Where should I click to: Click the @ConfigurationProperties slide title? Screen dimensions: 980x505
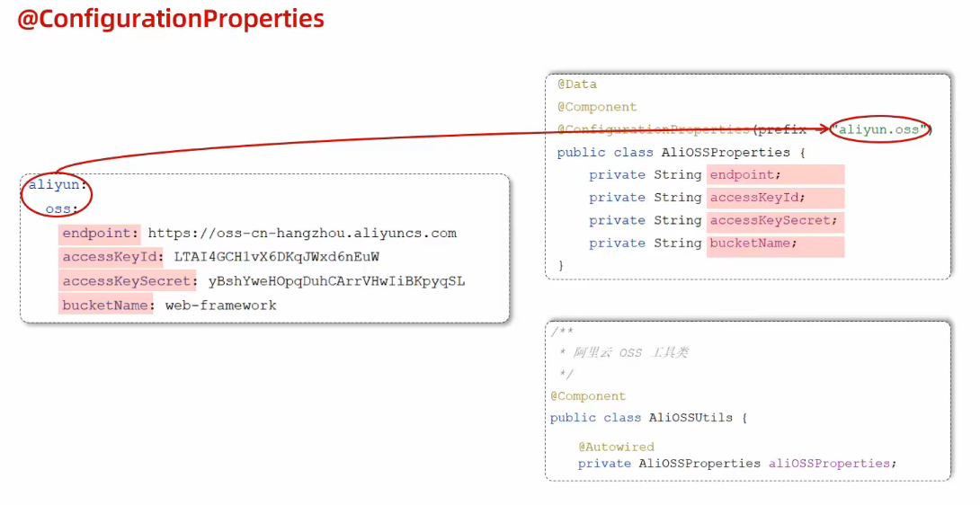pos(171,20)
